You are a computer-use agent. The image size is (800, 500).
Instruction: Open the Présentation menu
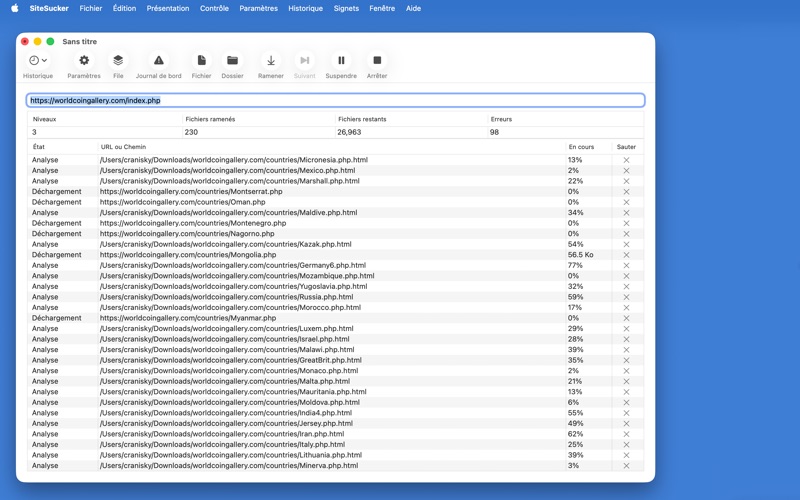coord(168,8)
